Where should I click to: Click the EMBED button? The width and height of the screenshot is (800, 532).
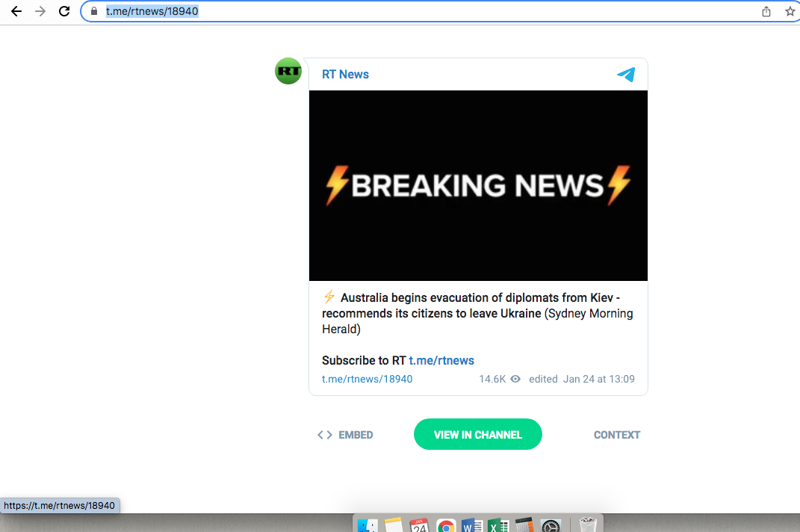point(345,435)
